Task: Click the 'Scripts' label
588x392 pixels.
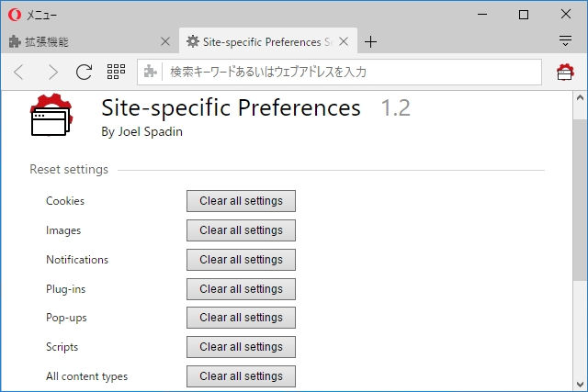Action: pyautogui.click(x=62, y=347)
